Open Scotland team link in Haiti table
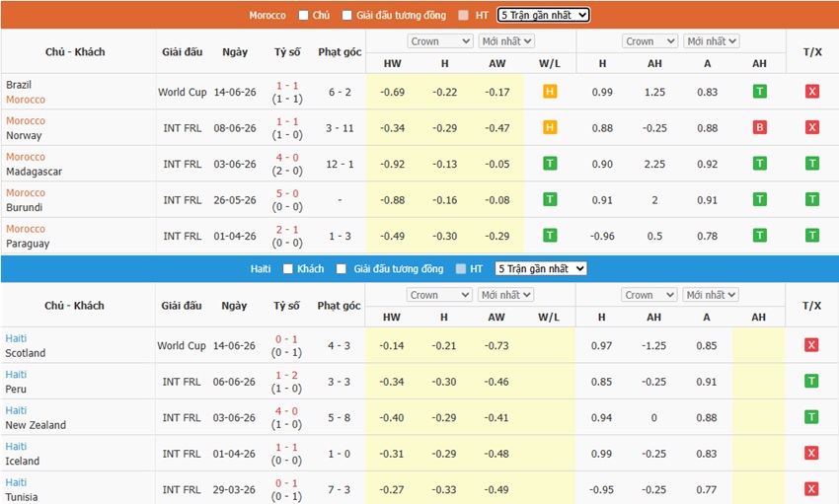Image resolution: width=839 pixels, height=504 pixels. [x=25, y=353]
